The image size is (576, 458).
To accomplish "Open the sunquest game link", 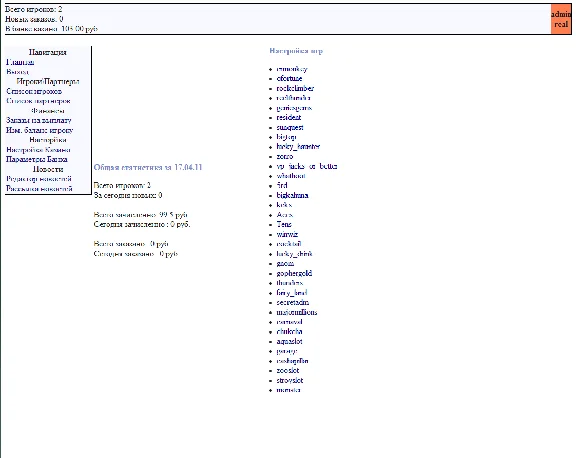I will (x=290, y=127).
